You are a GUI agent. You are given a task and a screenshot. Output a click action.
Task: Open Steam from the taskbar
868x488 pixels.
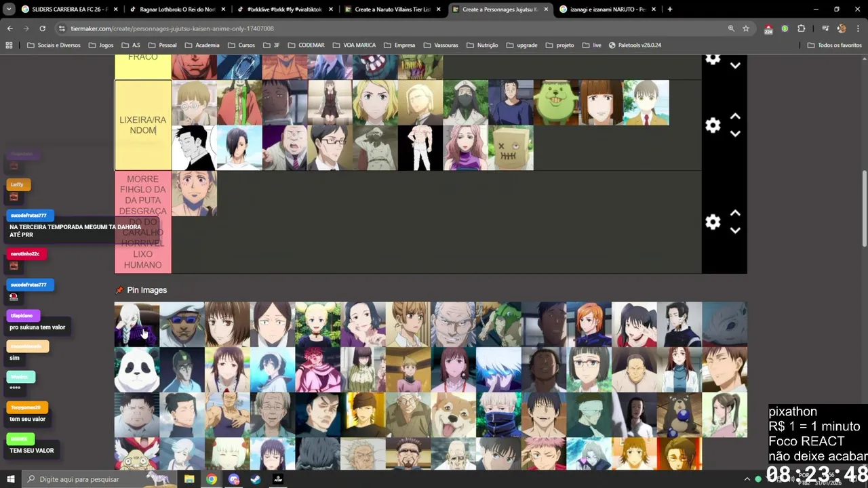coord(256,479)
